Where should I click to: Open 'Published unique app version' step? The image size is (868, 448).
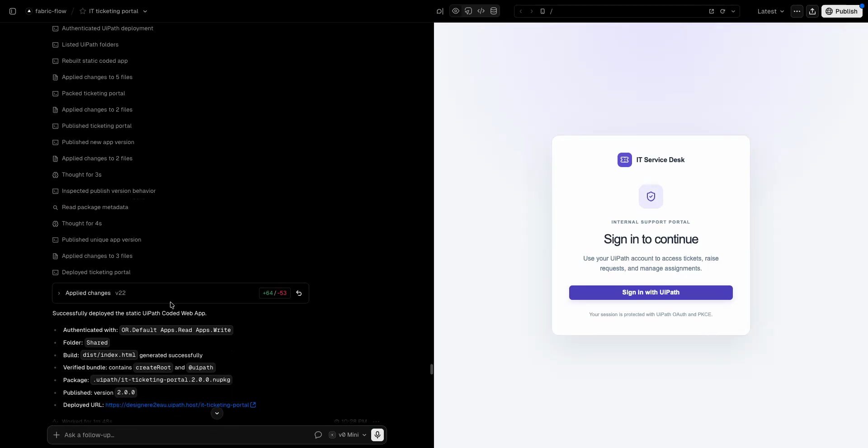coord(97,240)
